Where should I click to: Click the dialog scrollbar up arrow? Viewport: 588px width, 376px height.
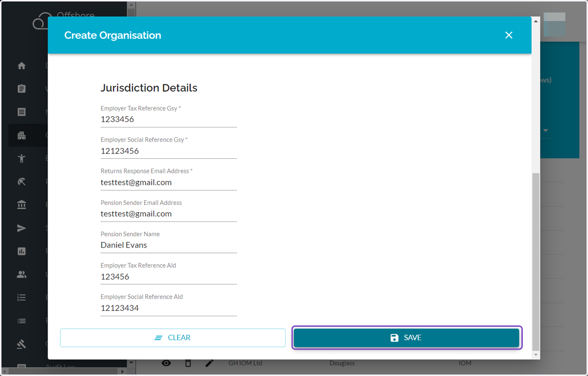point(536,21)
